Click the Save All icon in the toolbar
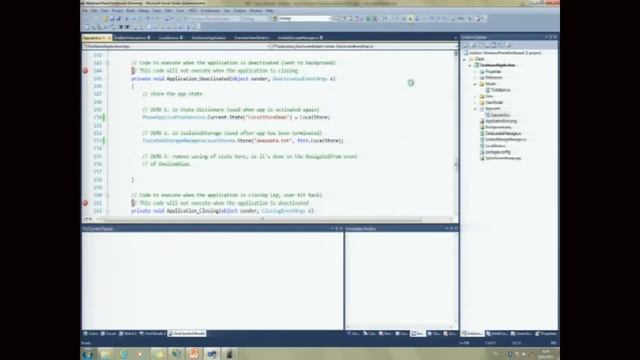 tap(118, 19)
